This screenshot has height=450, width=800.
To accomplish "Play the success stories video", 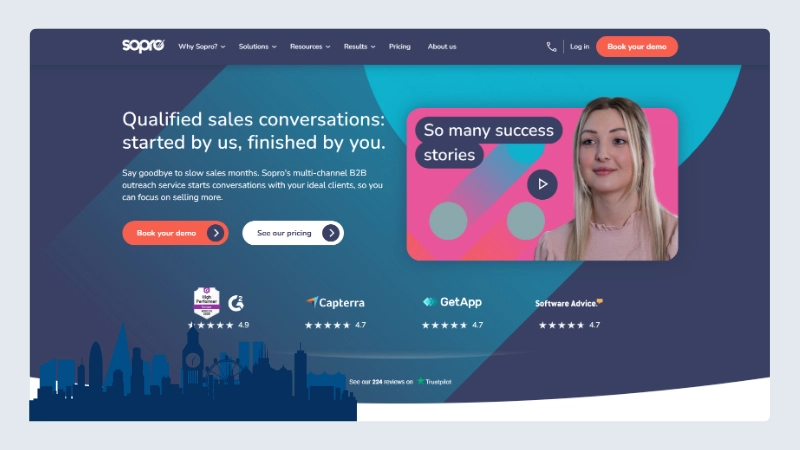I will pos(542,184).
